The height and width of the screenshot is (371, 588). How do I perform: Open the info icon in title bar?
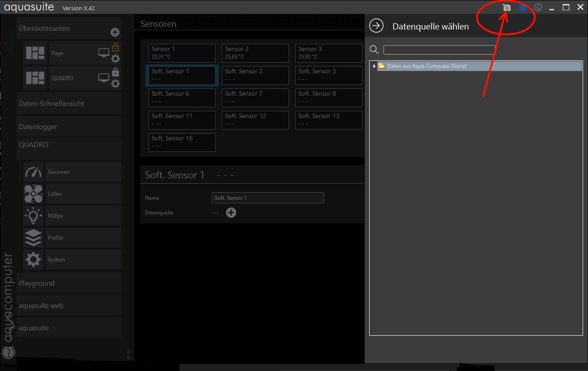(538, 8)
